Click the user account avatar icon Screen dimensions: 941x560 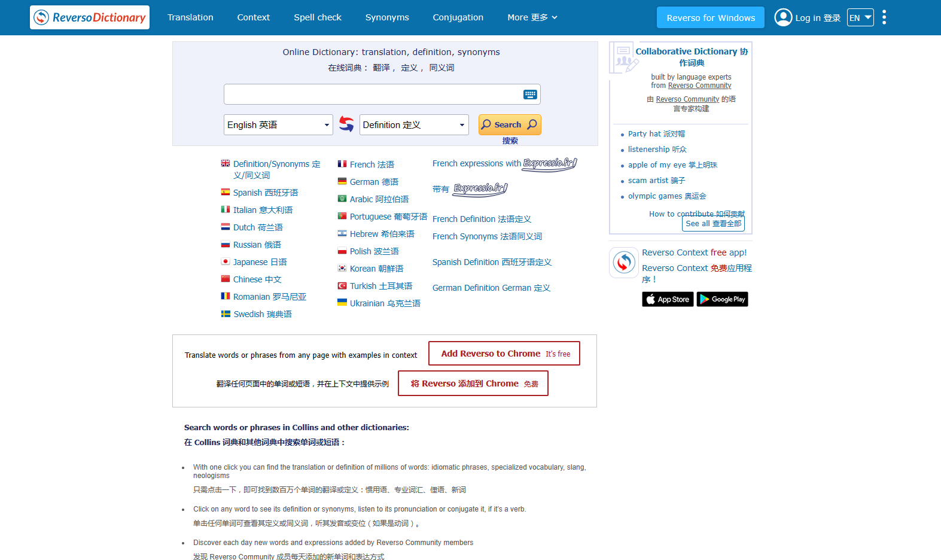click(783, 17)
